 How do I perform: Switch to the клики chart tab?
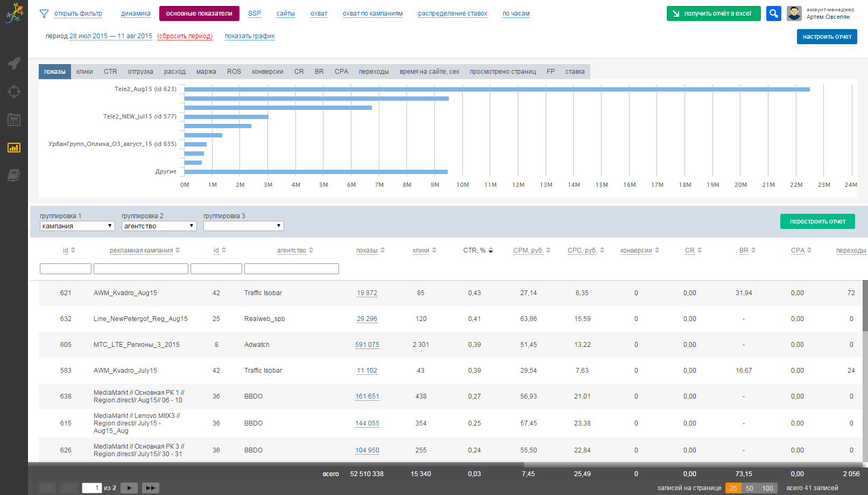point(84,72)
